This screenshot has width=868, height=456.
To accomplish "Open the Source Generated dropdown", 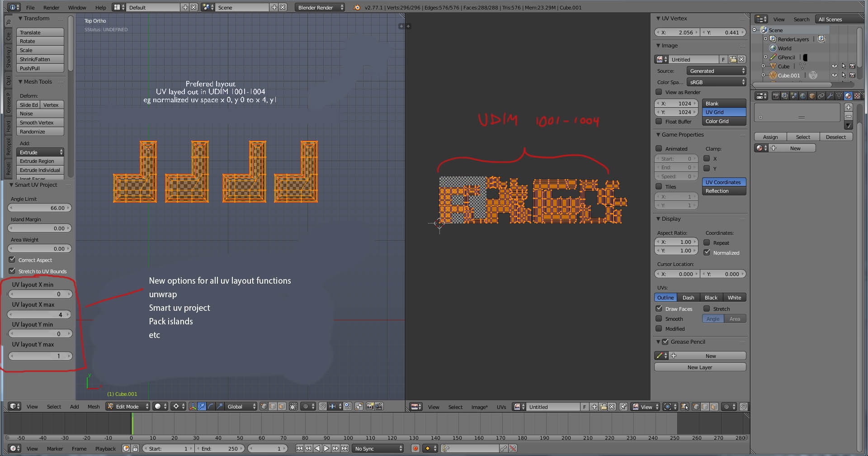I will click(716, 71).
